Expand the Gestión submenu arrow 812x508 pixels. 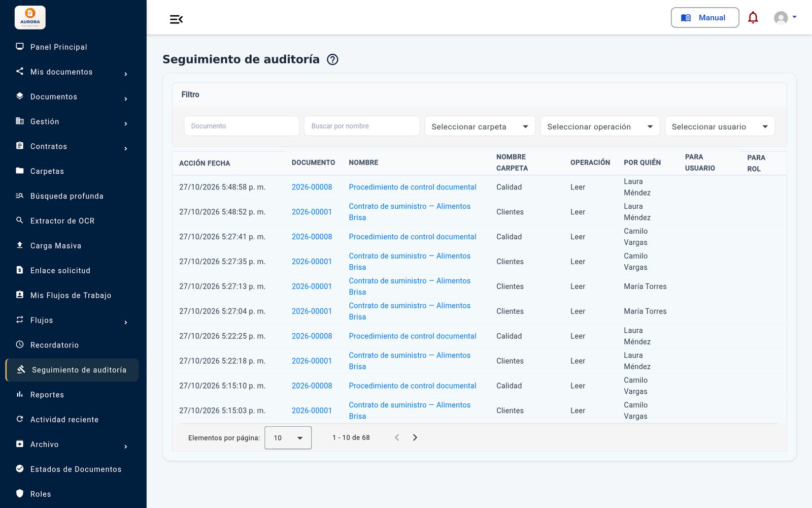tap(126, 123)
